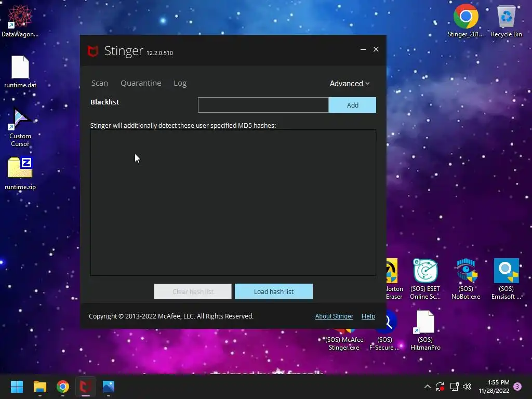Click the McAfee Stinger taskbar icon
Image resolution: width=532 pixels, height=399 pixels.
pyautogui.click(x=86, y=387)
